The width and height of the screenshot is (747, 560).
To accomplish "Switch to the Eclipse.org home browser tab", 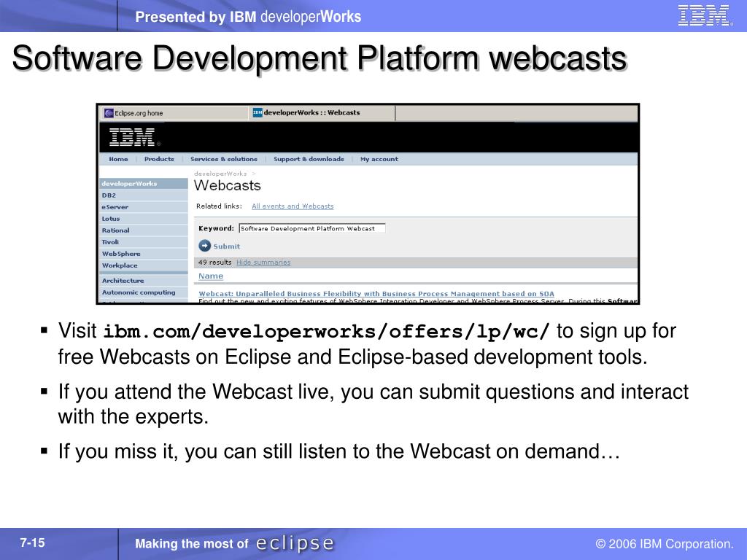I will 174,113.
